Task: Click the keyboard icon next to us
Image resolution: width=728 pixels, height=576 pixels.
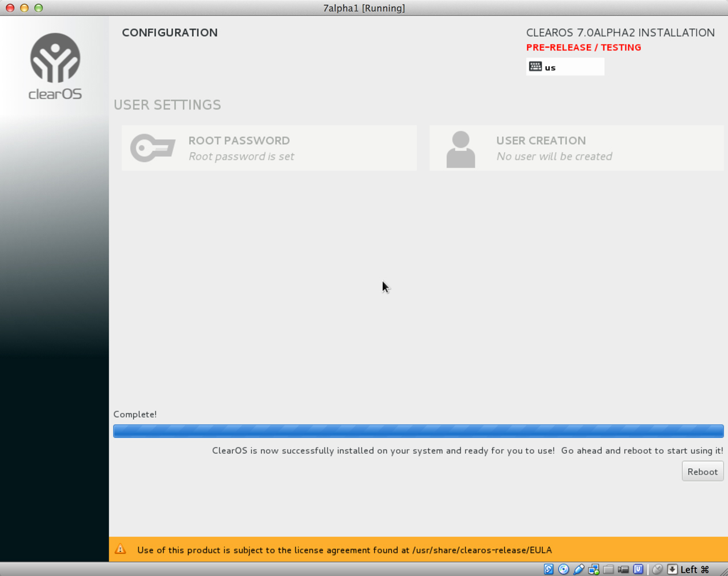Action: click(x=535, y=67)
